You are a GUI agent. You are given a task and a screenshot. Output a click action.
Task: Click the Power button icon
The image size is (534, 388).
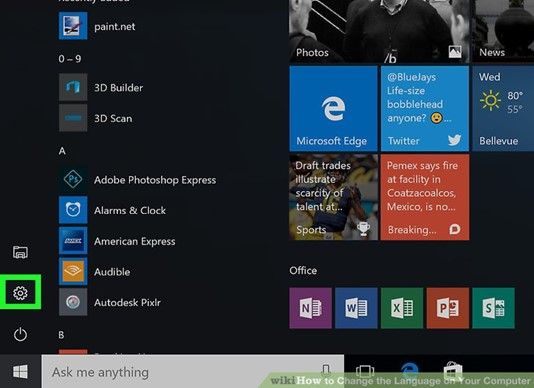tap(20, 334)
